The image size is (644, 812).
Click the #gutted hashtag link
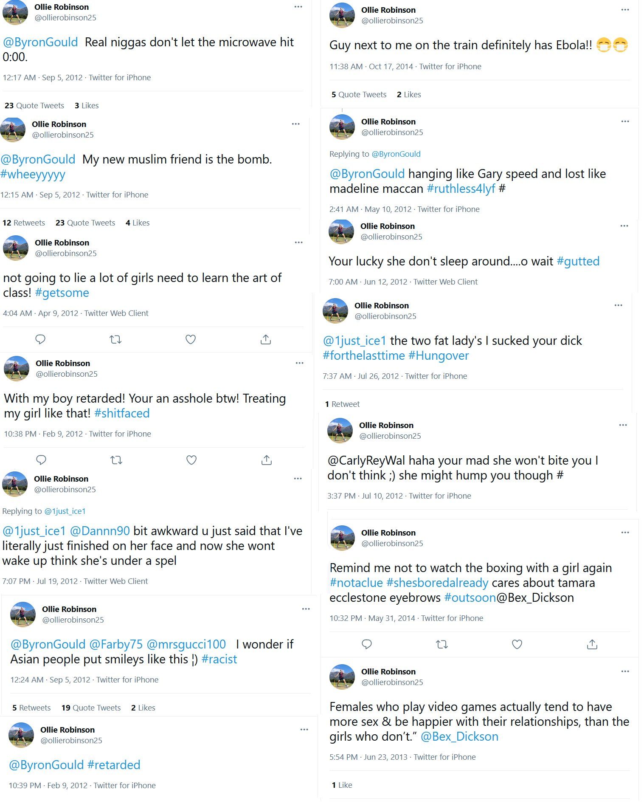pyautogui.click(x=579, y=261)
